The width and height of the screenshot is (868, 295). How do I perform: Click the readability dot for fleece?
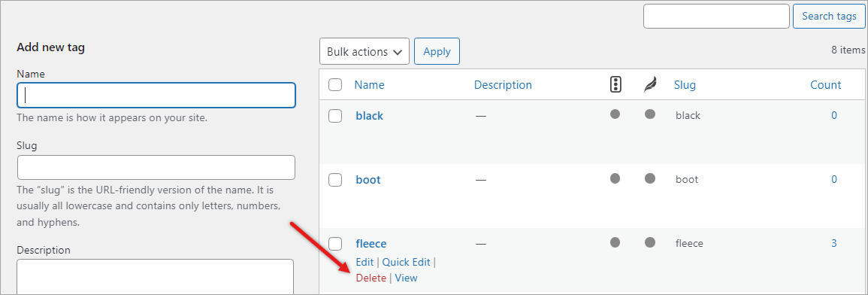point(650,242)
